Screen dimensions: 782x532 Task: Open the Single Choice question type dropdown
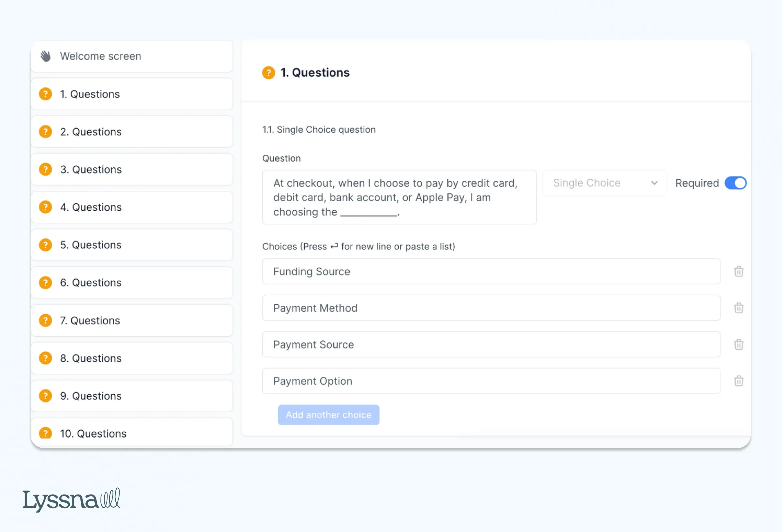pos(604,183)
